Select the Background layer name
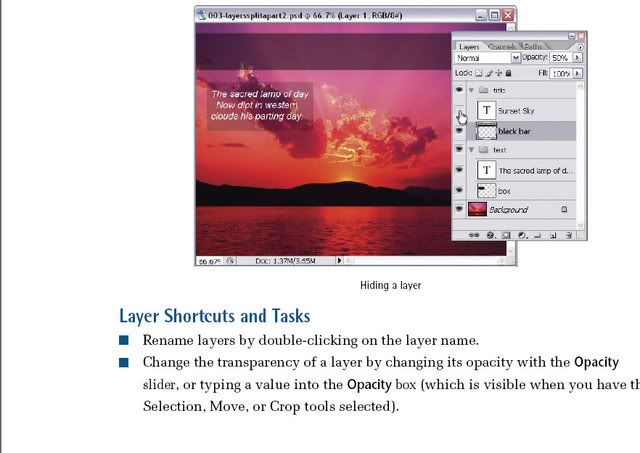This screenshot has width=640, height=453. tap(509, 210)
